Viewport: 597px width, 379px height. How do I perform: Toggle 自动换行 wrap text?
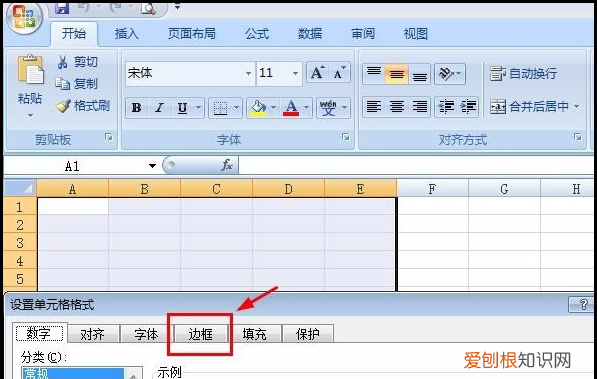tap(524, 74)
